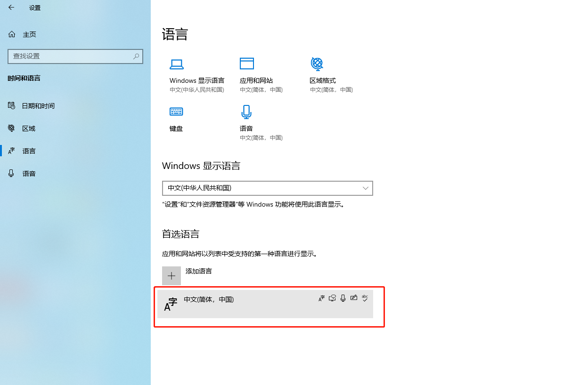
Task: Open 区域格式 globe tile
Action: [x=331, y=75]
